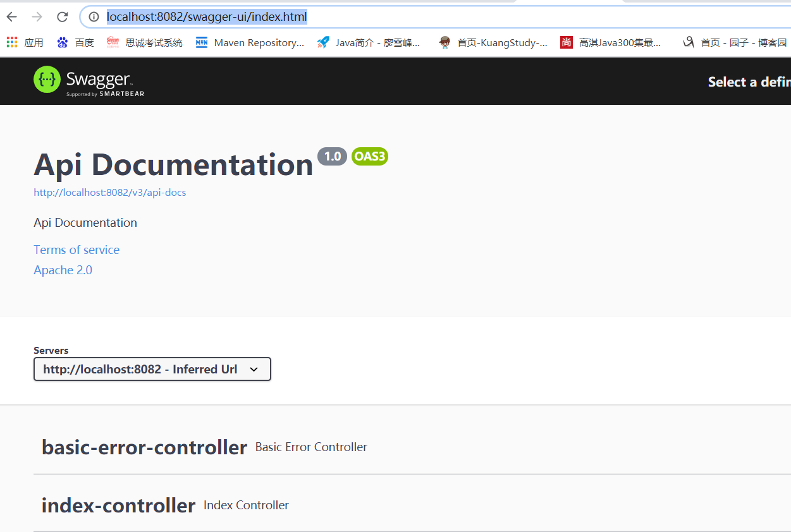791x532 pixels.
Task: Open the Maven Repository bookmark
Action: click(x=250, y=42)
